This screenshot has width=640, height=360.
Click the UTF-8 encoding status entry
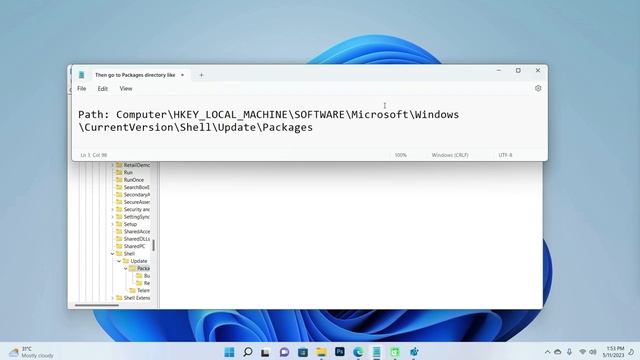point(505,155)
